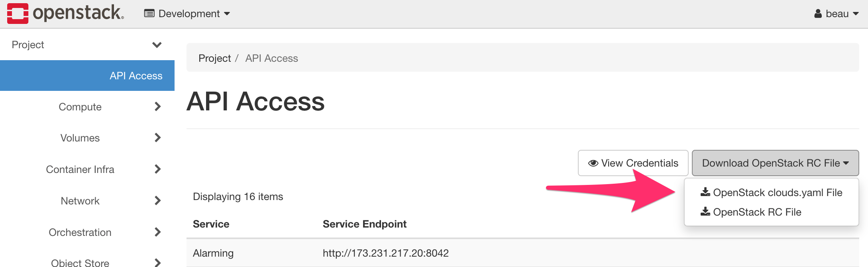Expand the Volumes section chevron
The width and height of the screenshot is (868, 267).
(x=158, y=137)
